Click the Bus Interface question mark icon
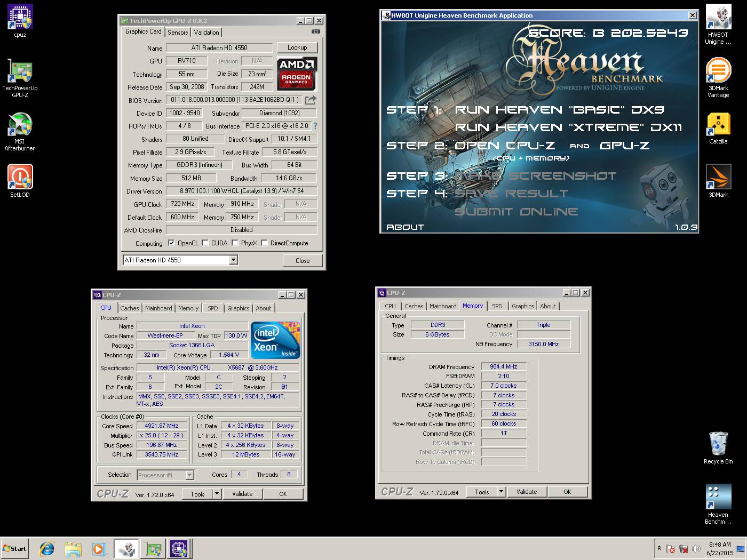 pos(315,126)
